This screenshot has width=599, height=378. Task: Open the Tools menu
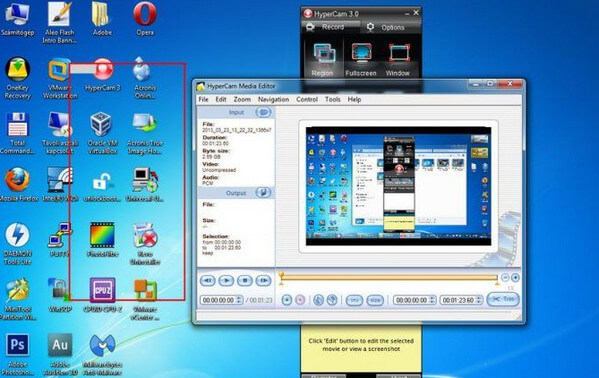click(x=332, y=99)
